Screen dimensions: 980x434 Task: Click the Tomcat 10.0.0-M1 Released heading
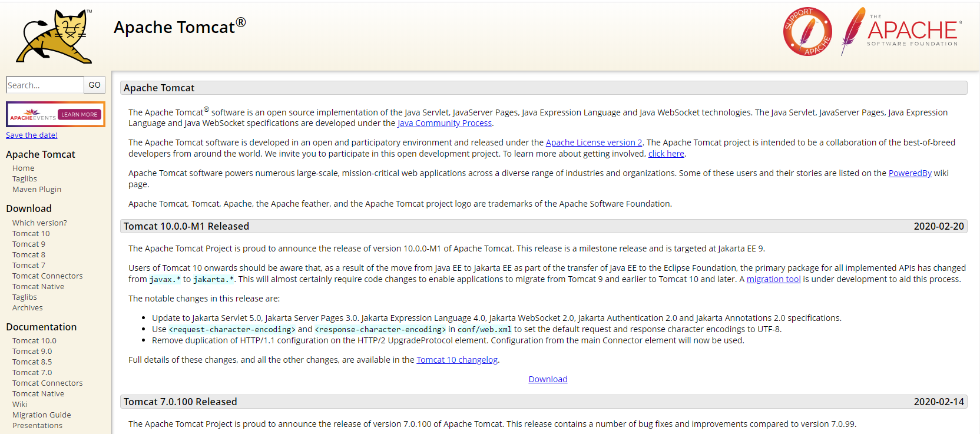[x=186, y=226]
